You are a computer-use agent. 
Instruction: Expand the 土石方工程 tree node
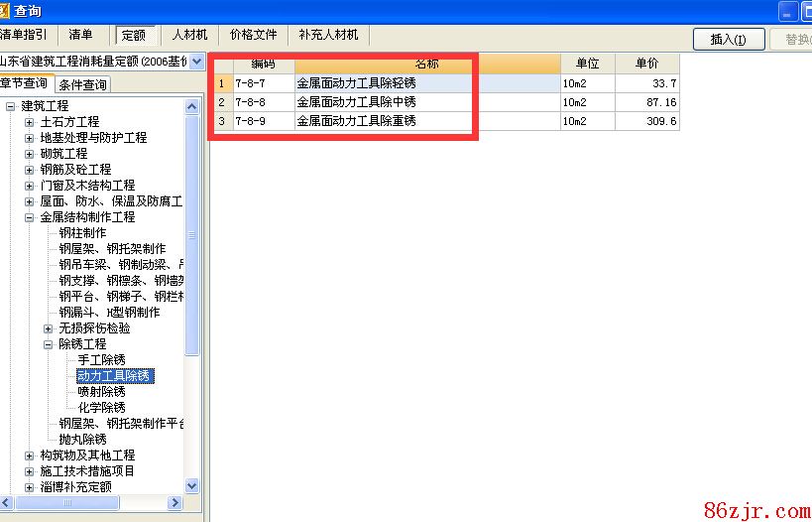[30, 122]
